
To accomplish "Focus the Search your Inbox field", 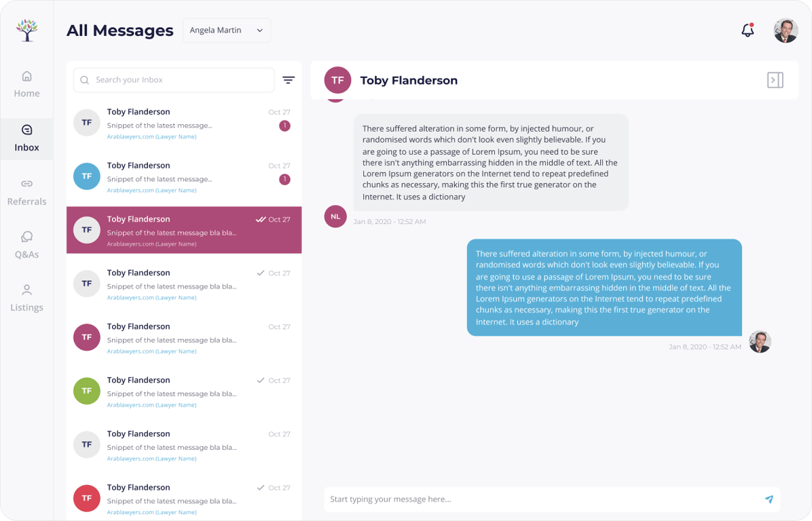I will pyautogui.click(x=174, y=80).
